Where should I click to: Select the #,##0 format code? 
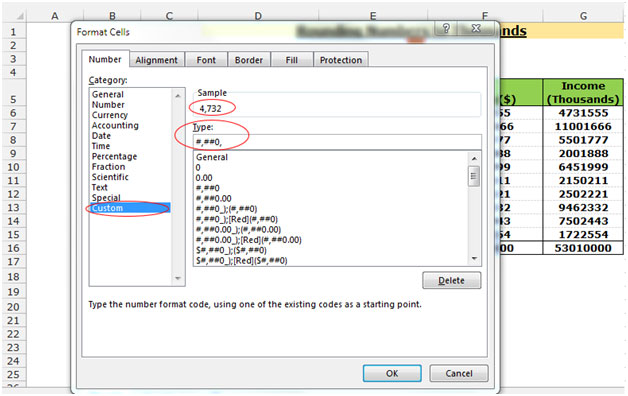click(x=207, y=189)
